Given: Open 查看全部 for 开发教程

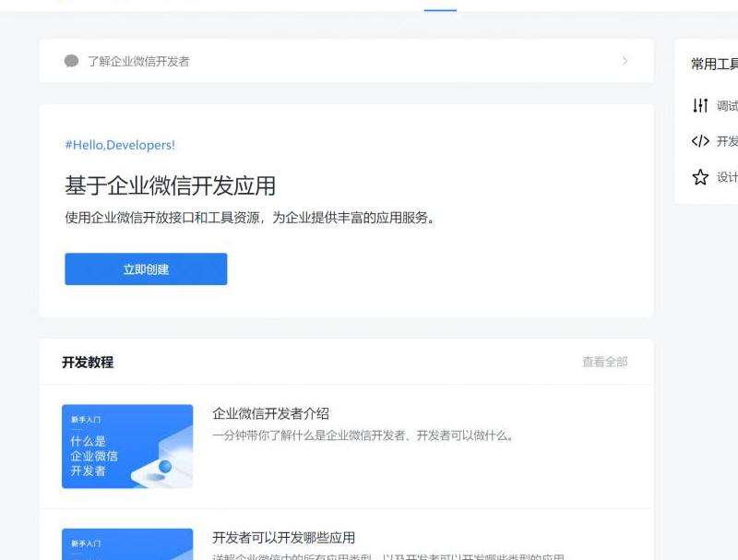Looking at the screenshot, I should point(605,362).
